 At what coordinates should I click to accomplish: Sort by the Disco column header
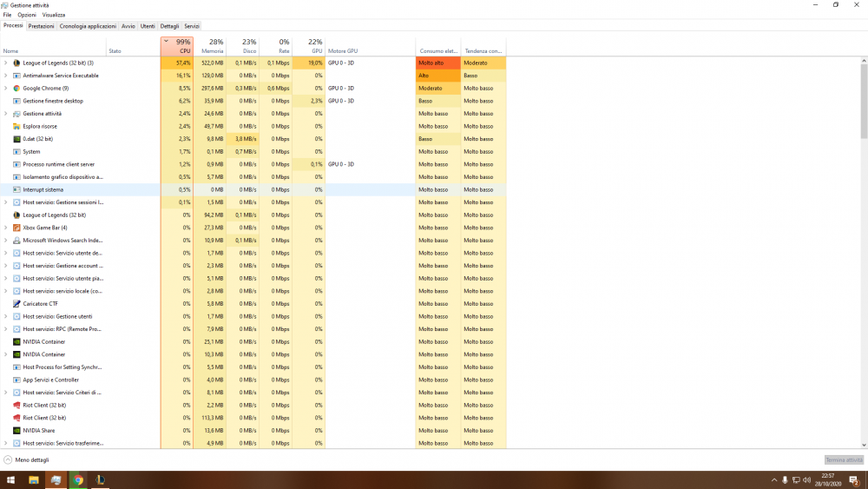point(242,47)
